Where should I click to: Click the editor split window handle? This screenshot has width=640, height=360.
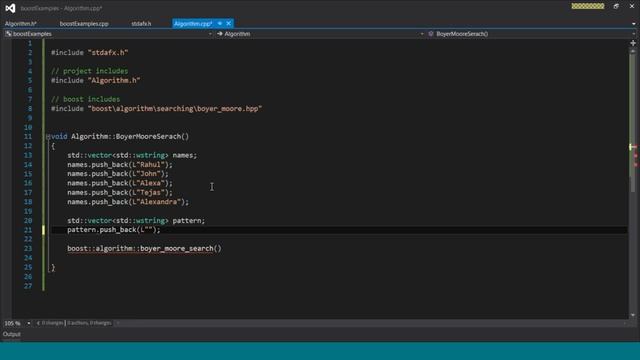pos(633,43)
